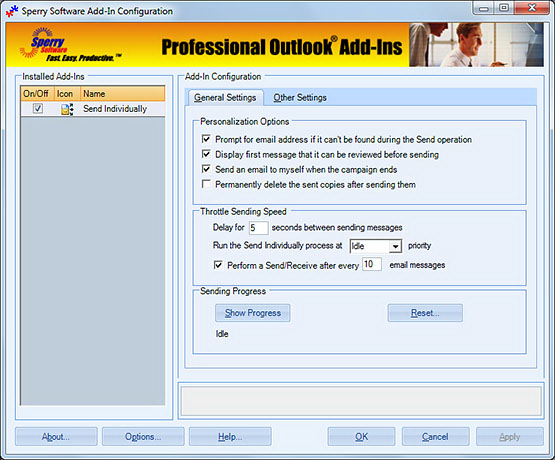Screen dimensions: 555x460
Task: Click the Options... button
Action: point(143,437)
